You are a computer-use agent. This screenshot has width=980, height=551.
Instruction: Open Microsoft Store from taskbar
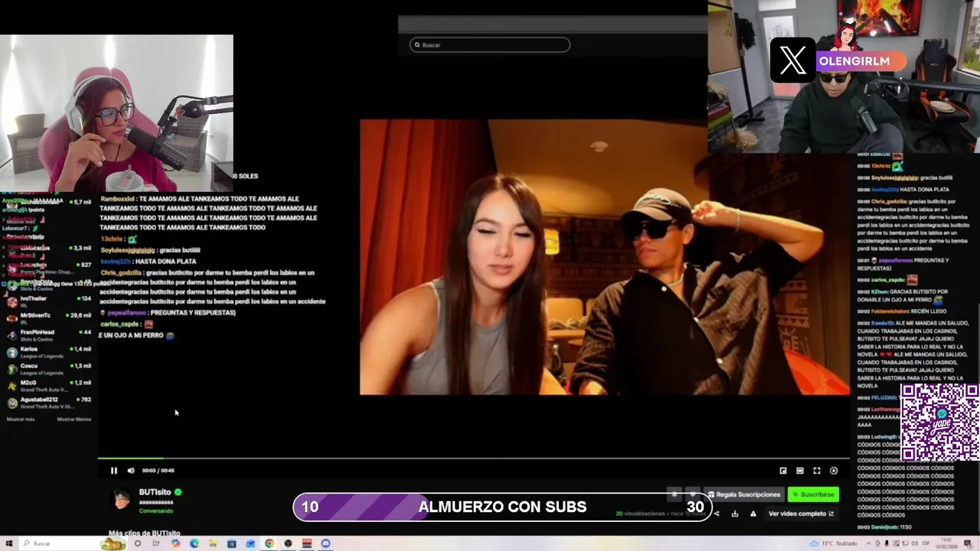tap(232, 543)
